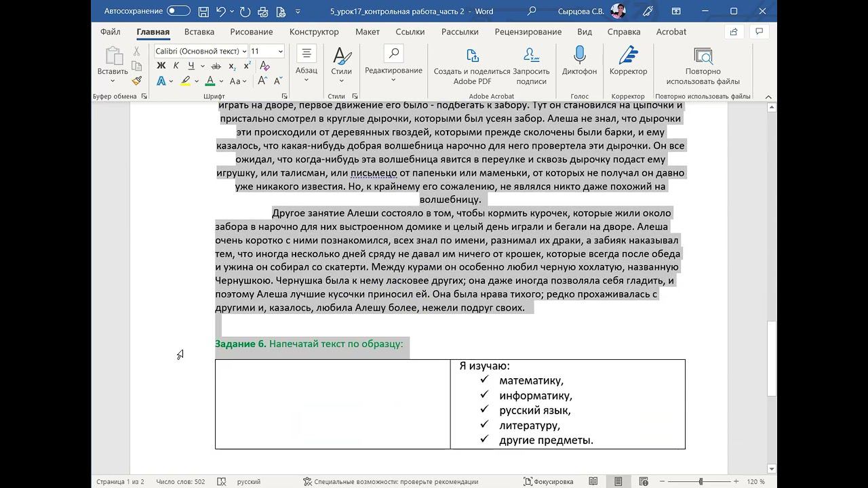The height and width of the screenshot is (488, 868).
Task: Open the Абзац paragraph group
Action: 306,66
